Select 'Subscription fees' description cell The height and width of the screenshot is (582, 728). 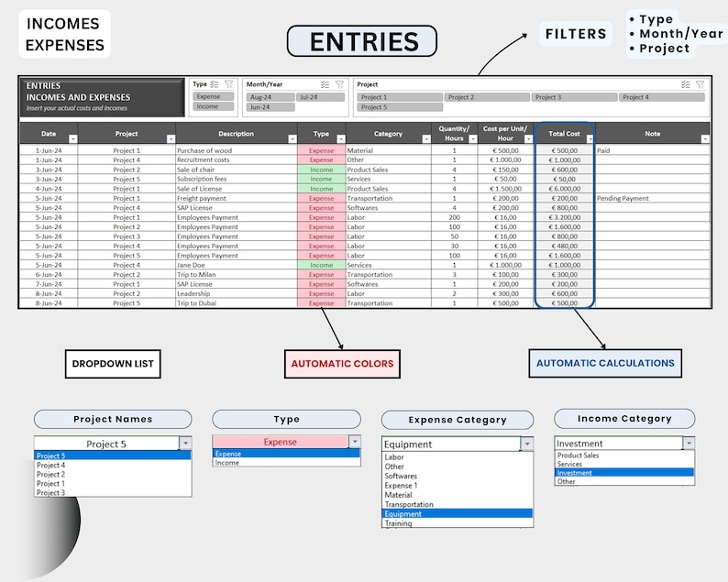pyautogui.click(x=237, y=179)
